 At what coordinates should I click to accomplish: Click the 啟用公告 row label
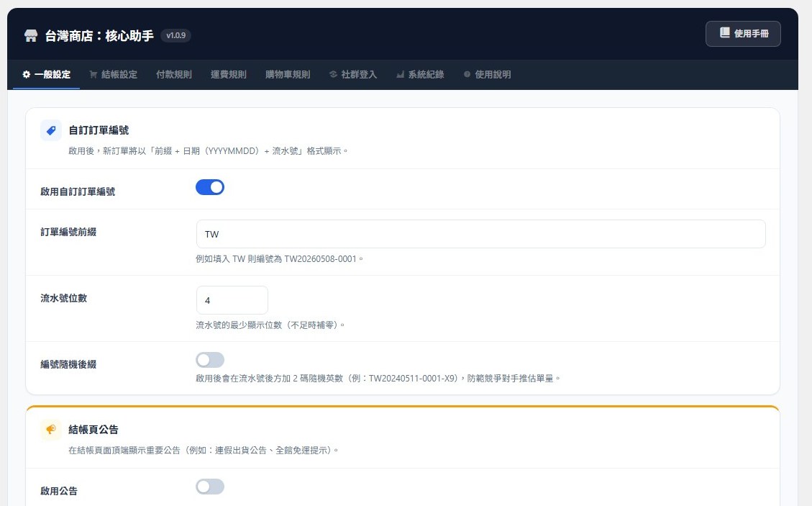[x=59, y=491]
